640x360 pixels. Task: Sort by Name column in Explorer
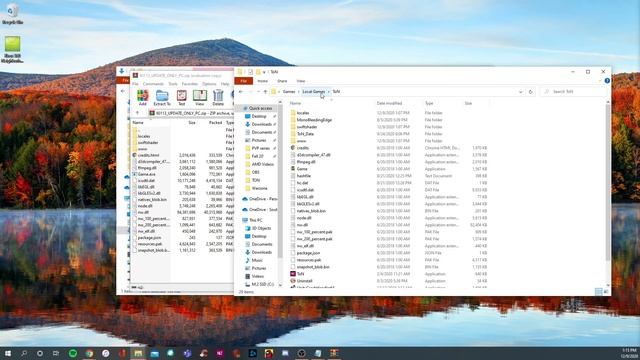click(x=295, y=103)
